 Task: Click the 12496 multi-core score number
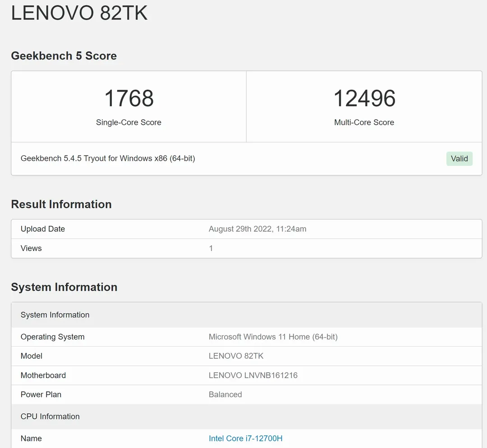pyautogui.click(x=364, y=98)
